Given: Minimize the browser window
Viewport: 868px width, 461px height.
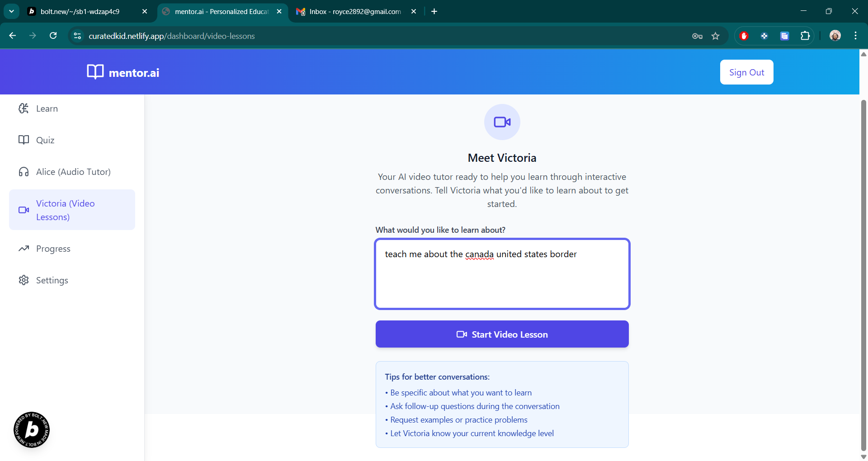Looking at the screenshot, I should (803, 11).
